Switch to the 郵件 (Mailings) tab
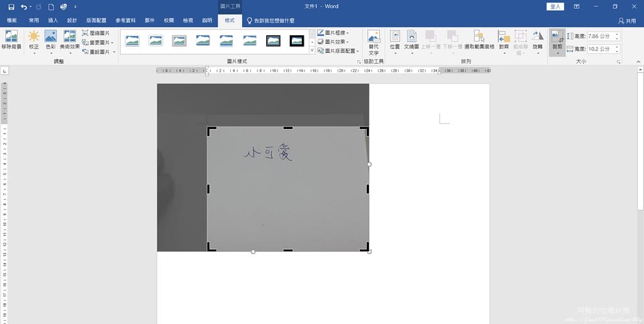 tap(150, 20)
